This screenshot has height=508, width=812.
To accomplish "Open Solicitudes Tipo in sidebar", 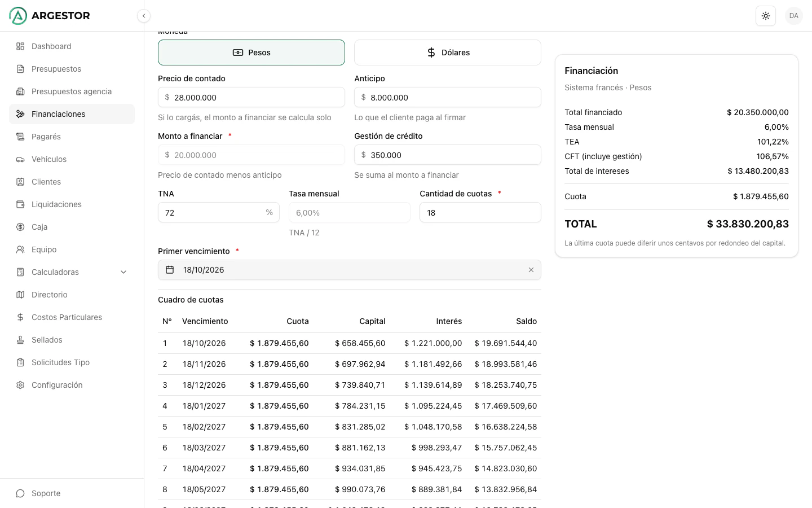I will pyautogui.click(x=72, y=362).
